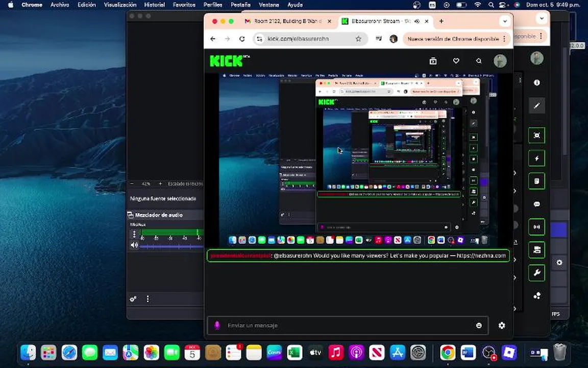Open the Historial menu
The width and height of the screenshot is (588, 368).
[155, 5]
